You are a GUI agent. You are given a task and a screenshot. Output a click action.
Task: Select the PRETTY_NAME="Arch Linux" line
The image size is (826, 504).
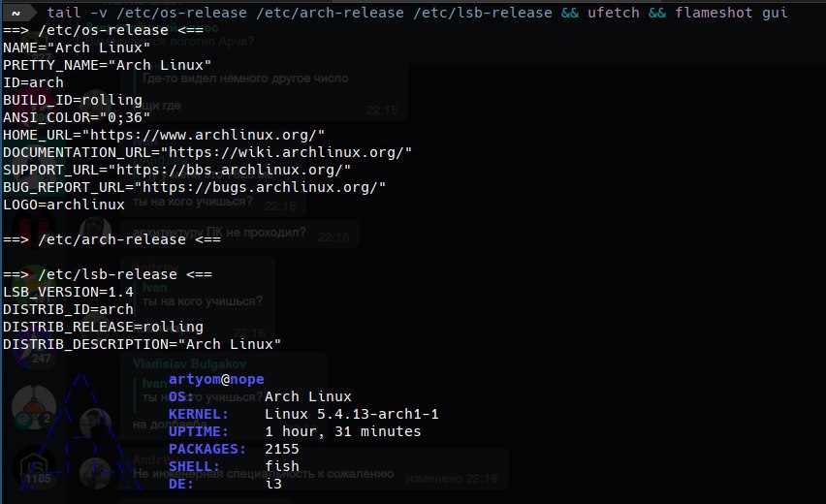(x=107, y=65)
